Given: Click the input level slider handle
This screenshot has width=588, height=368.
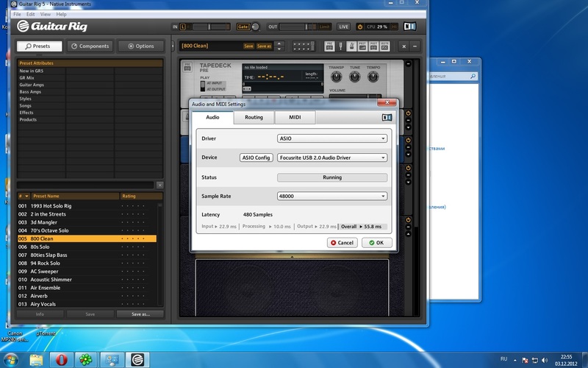Looking at the screenshot, I should click(209, 26).
